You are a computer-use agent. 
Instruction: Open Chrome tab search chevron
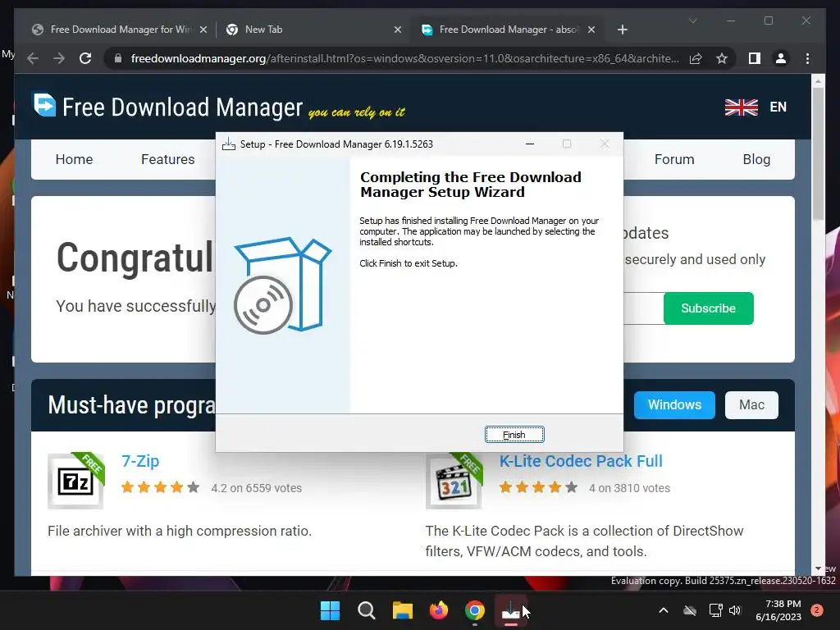tap(692, 21)
